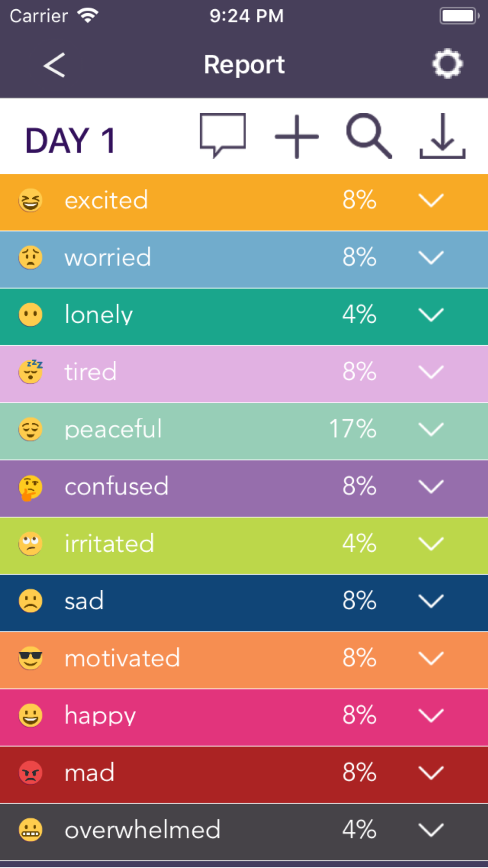
Task: Tap the sunglasses motivated emoji
Action: (30, 659)
